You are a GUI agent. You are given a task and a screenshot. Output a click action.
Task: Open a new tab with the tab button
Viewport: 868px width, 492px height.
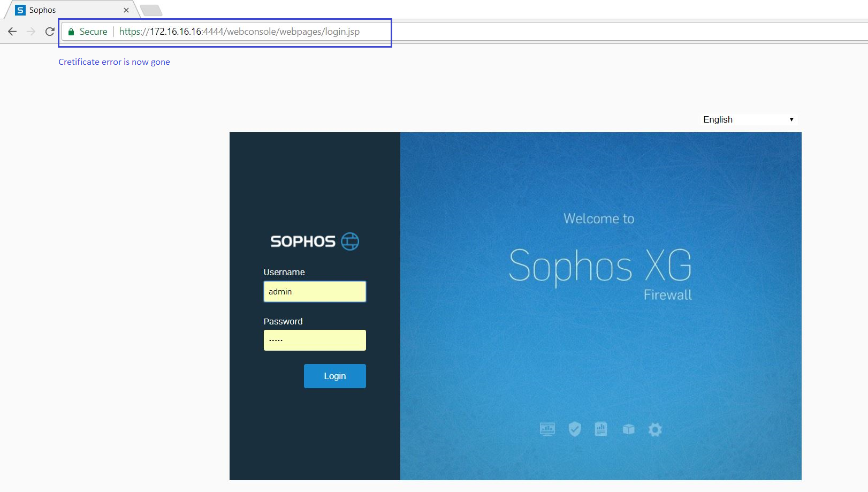tap(151, 10)
